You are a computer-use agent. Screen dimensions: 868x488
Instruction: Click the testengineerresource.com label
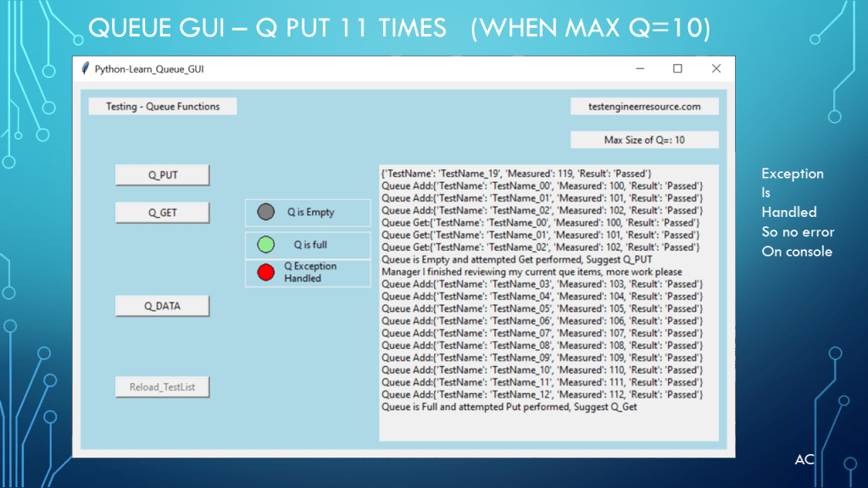coord(644,107)
